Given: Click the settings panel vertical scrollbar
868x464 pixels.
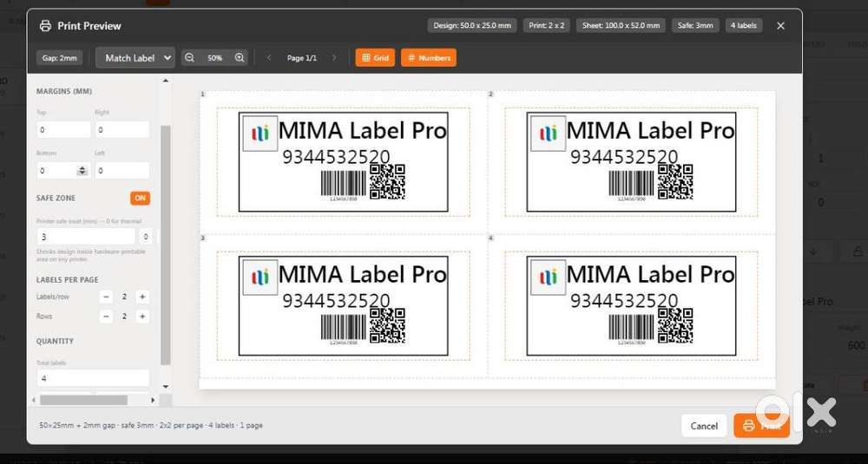Looking at the screenshot, I should 165,245.
